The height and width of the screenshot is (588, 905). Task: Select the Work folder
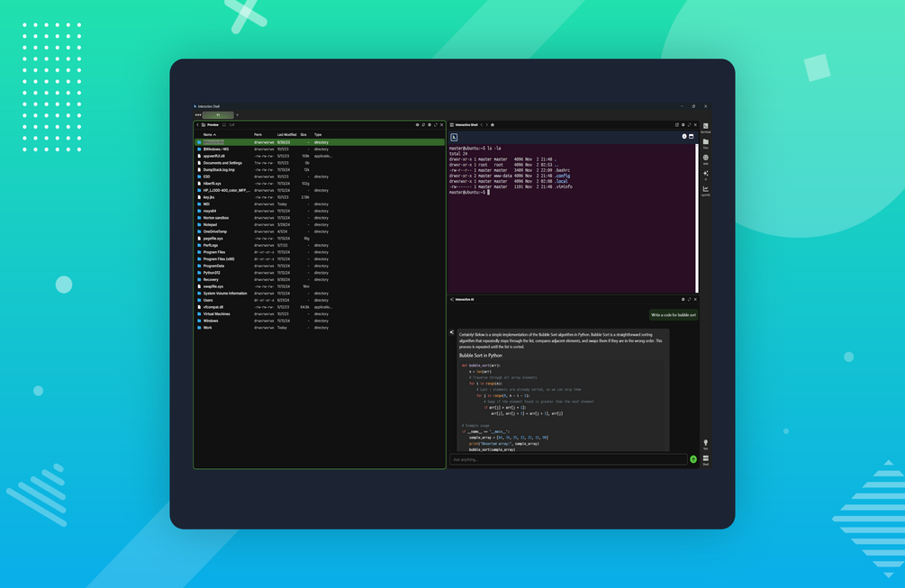319,328
